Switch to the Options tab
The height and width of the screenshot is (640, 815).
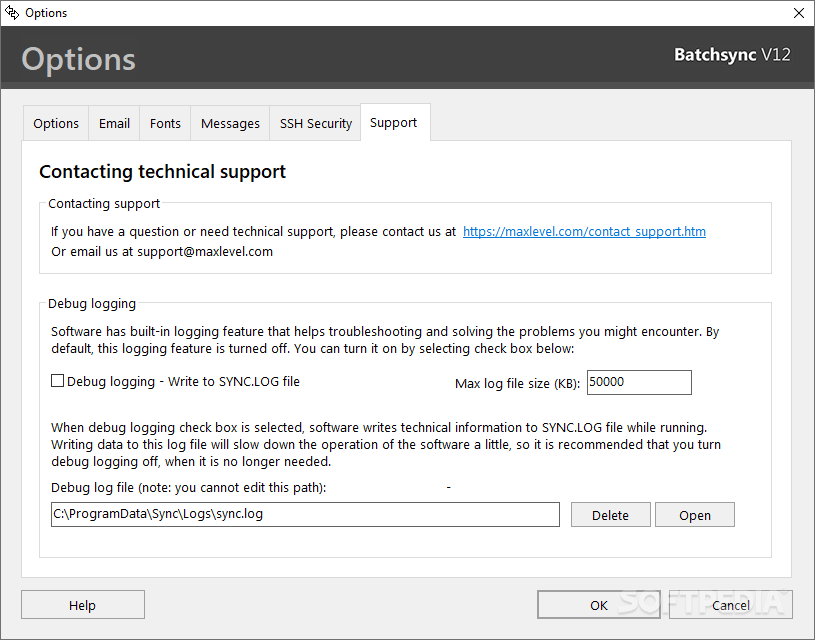pyautogui.click(x=56, y=123)
